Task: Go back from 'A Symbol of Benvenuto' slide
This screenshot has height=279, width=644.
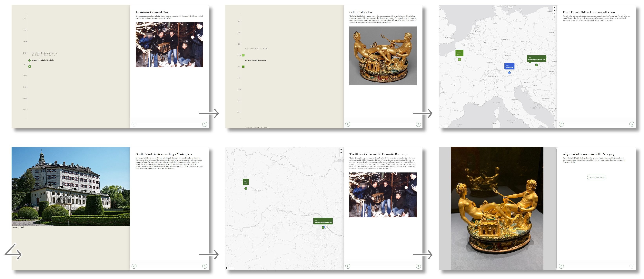Action: pos(561,266)
